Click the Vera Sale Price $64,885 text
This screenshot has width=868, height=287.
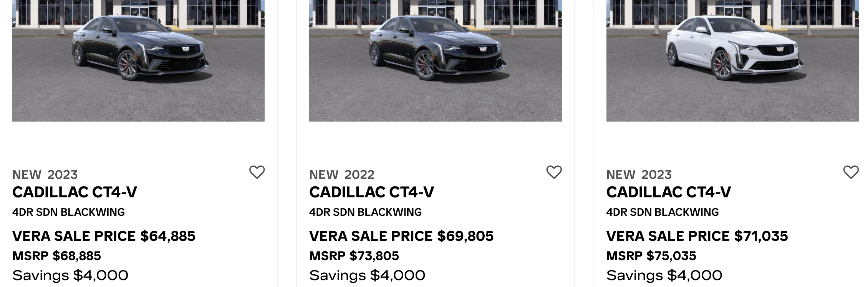tap(104, 236)
